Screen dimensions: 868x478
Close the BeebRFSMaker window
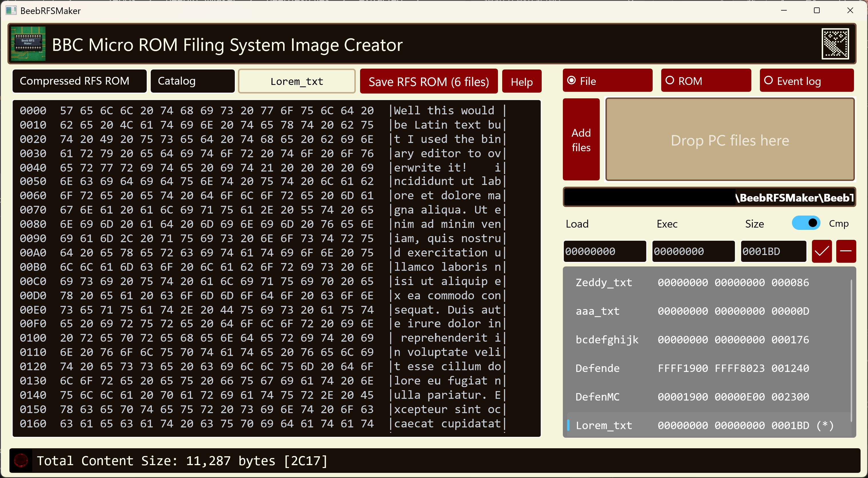(x=850, y=11)
